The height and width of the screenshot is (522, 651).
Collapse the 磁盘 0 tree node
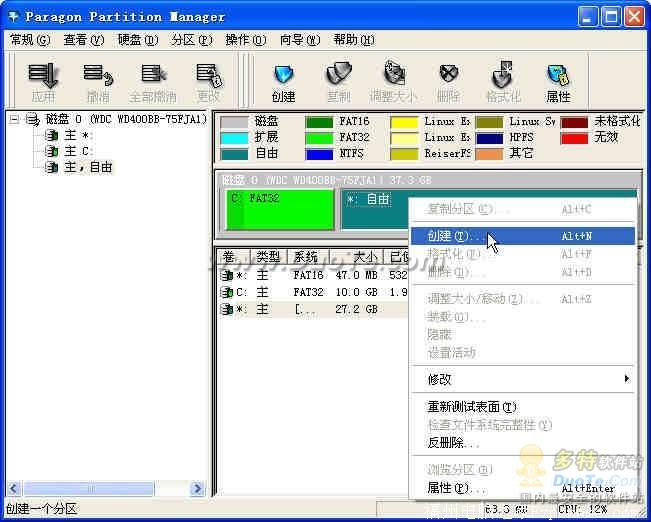click(x=15, y=120)
